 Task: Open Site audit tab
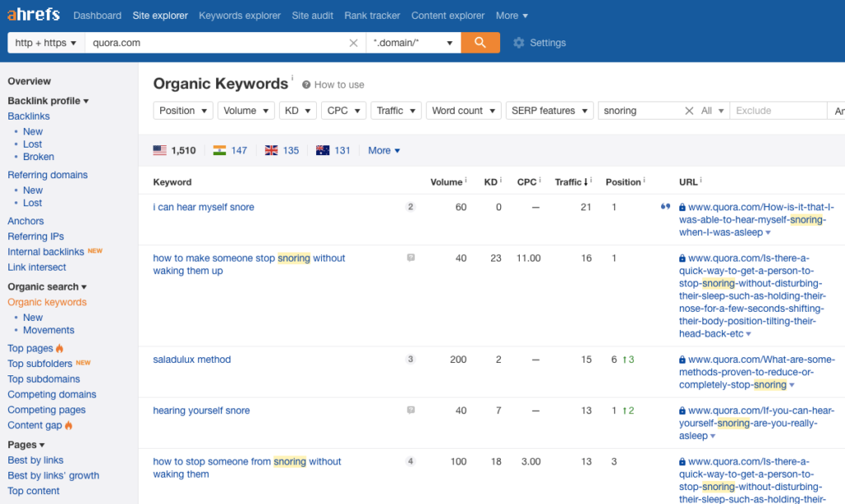point(313,16)
